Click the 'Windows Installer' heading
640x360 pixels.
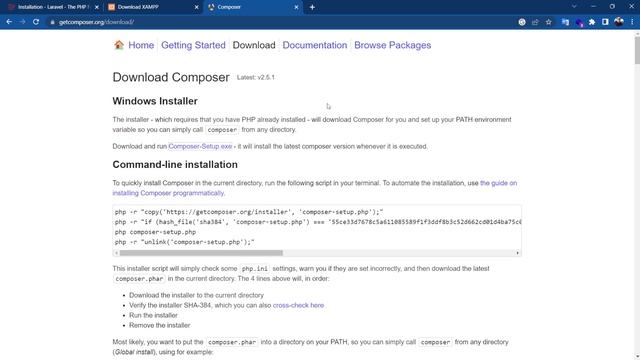pos(155,101)
